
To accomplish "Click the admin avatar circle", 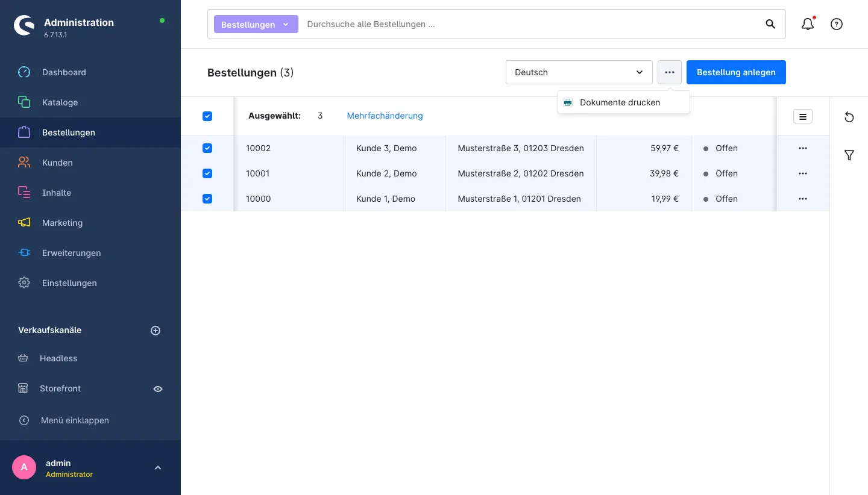I will pos(24,467).
